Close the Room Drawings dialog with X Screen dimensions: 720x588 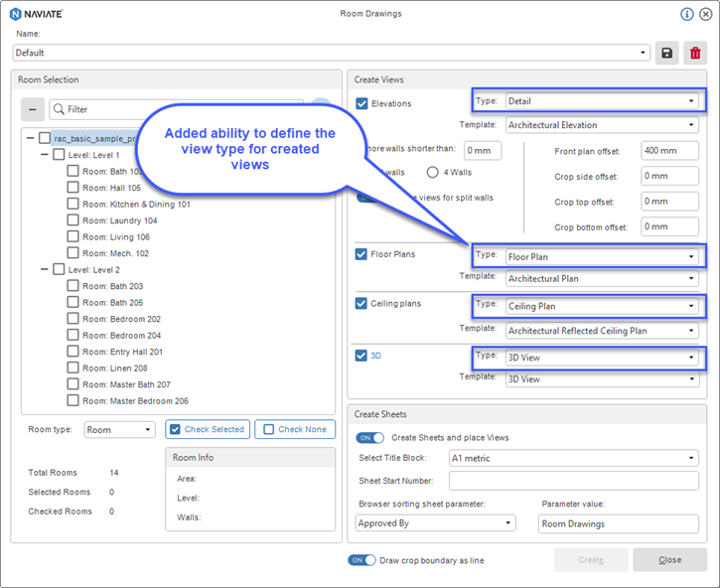click(x=706, y=14)
